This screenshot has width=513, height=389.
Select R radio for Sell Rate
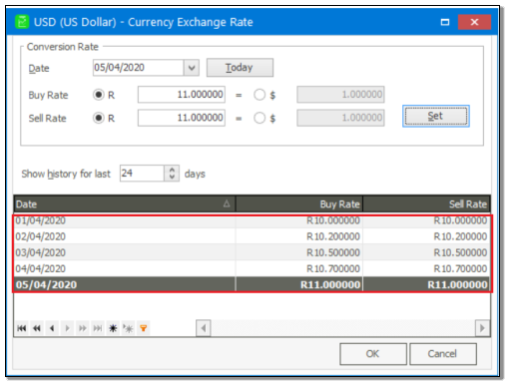tap(99, 118)
